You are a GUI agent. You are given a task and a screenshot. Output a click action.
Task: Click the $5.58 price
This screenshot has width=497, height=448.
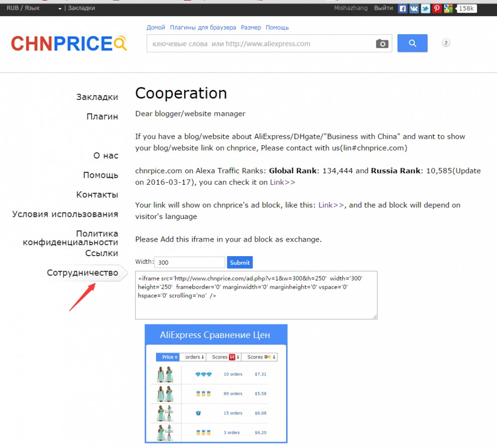pyautogui.click(x=261, y=394)
